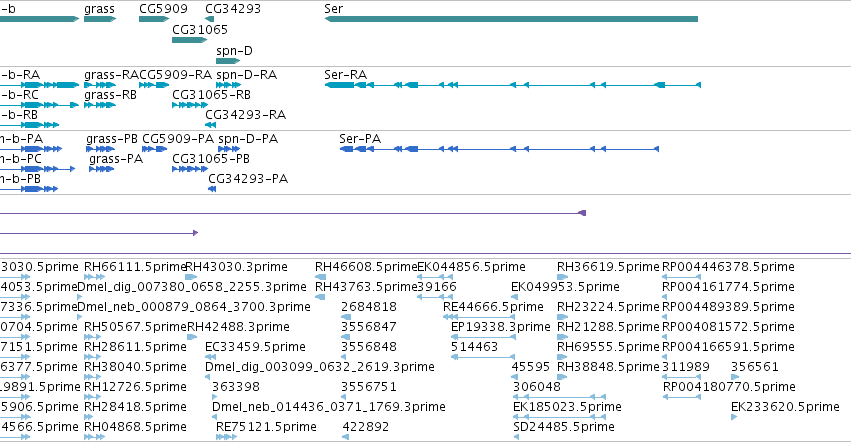Select the 356561 feature label
The width and height of the screenshot is (851, 442).
coord(755,367)
